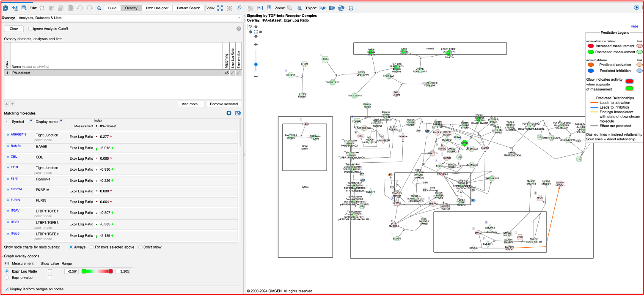644x295 pixels.
Task: Click the Zoom magnifier-plus toolbar icon
Action: coord(300,8)
